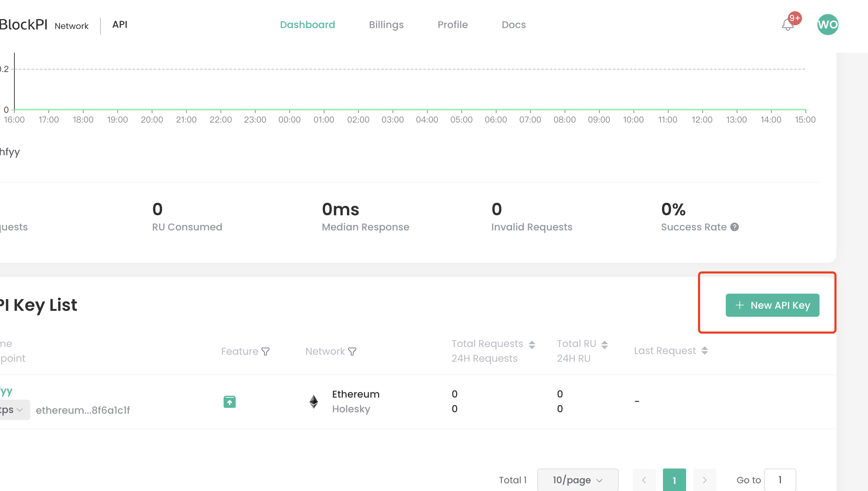The image size is (868, 491).
Task: Switch to the Billings tab
Action: point(386,25)
